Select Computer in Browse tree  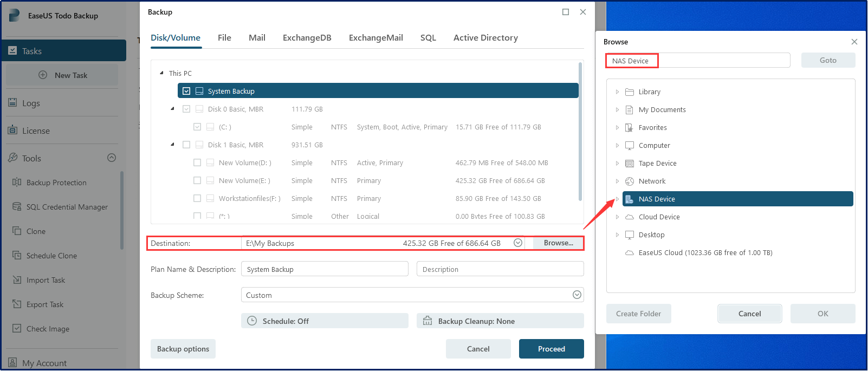[654, 145]
